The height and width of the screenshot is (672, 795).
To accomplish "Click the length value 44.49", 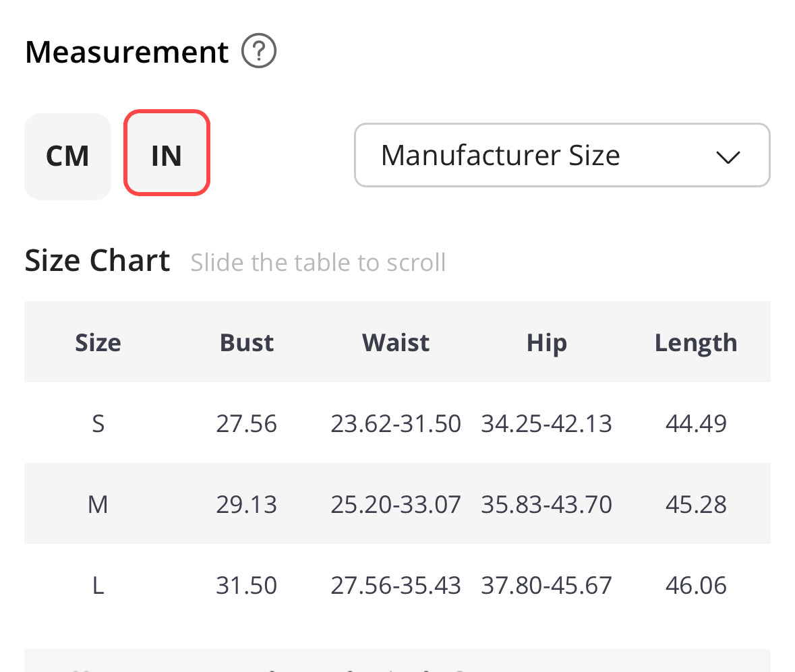I will pyautogui.click(x=695, y=424).
